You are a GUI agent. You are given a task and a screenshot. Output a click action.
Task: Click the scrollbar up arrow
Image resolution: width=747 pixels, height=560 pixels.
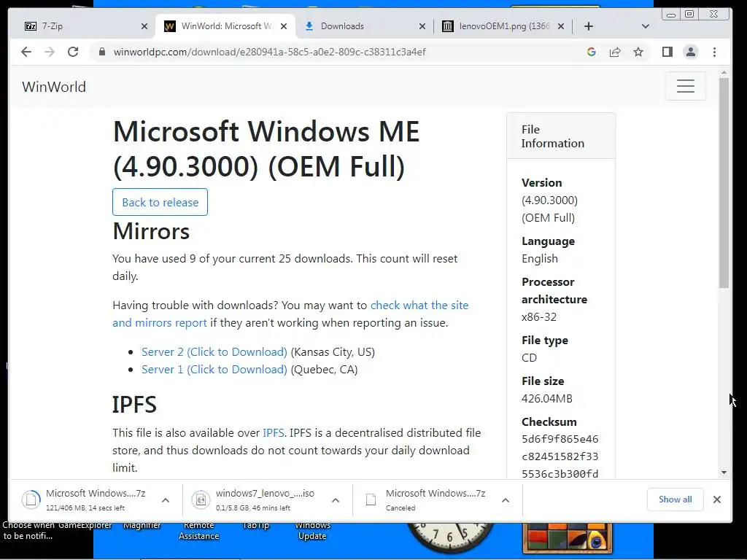point(724,72)
